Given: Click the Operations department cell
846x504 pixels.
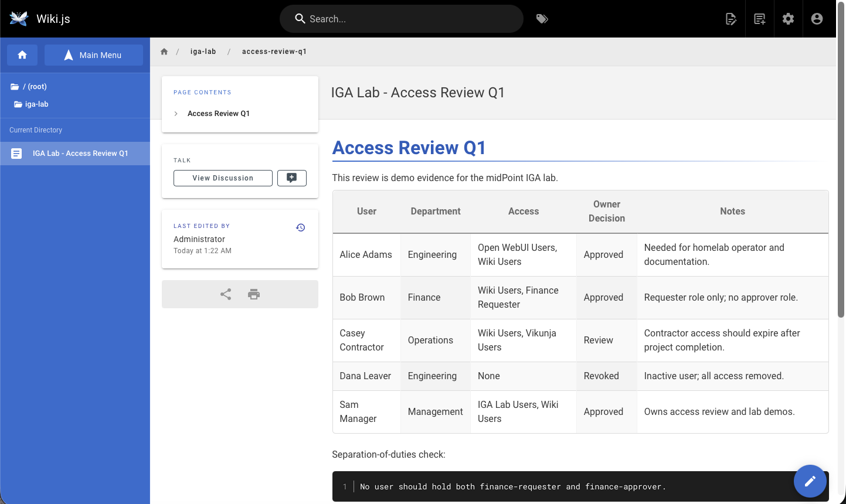Looking at the screenshot, I should click(436, 340).
